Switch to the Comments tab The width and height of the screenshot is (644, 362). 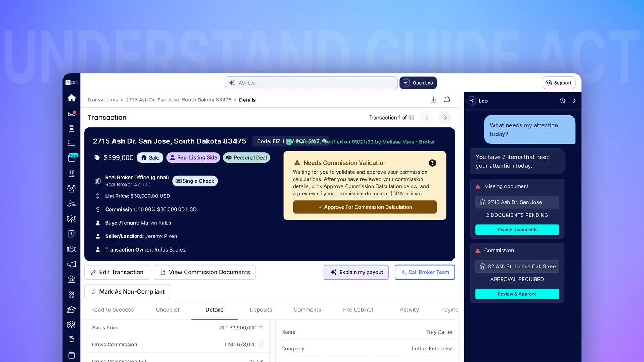point(307,310)
